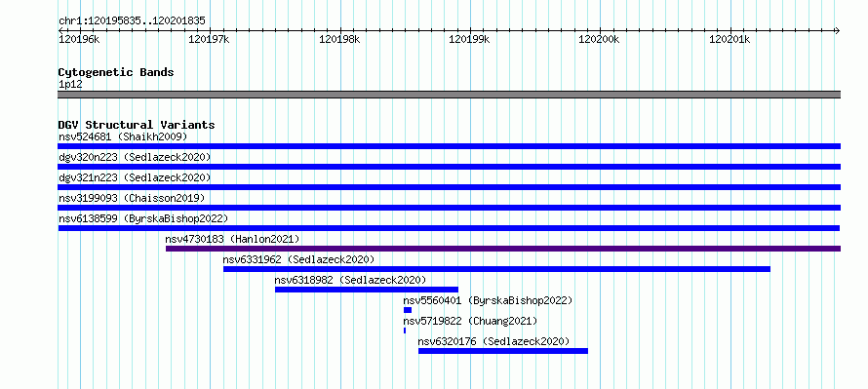Select the nsv6138599 (ByrskaBishop2022) variant bar

(449, 228)
